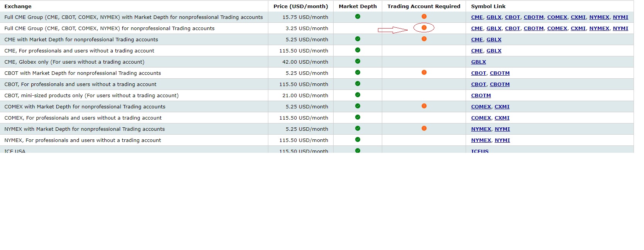Image resolution: width=644 pixels, height=250 pixels.
Task: Open CBOTM link in 3.25 USD/month row
Action: (x=534, y=29)
